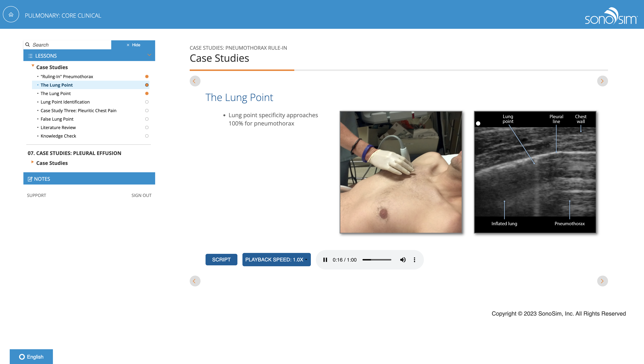The height and width of the screenshot is (364, 644).
Task: Click the NOTES edit icon
Action: tap(30, 179)
